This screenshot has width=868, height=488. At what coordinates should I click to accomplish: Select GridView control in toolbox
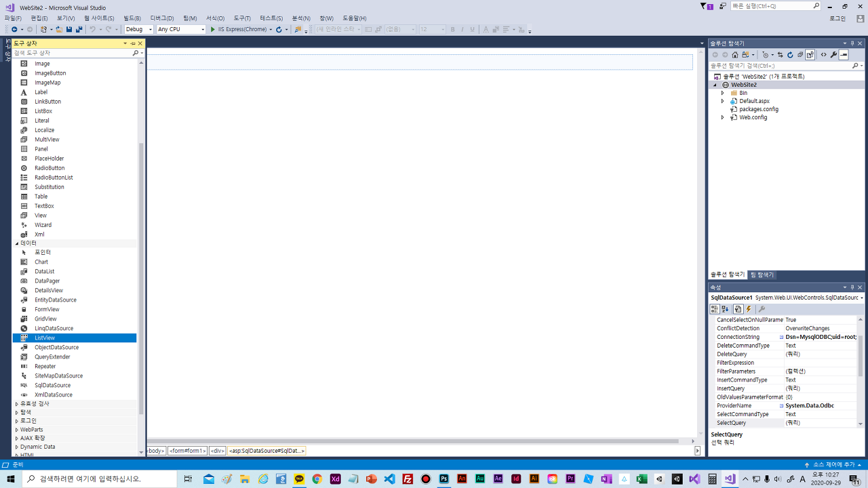point(75,319)
